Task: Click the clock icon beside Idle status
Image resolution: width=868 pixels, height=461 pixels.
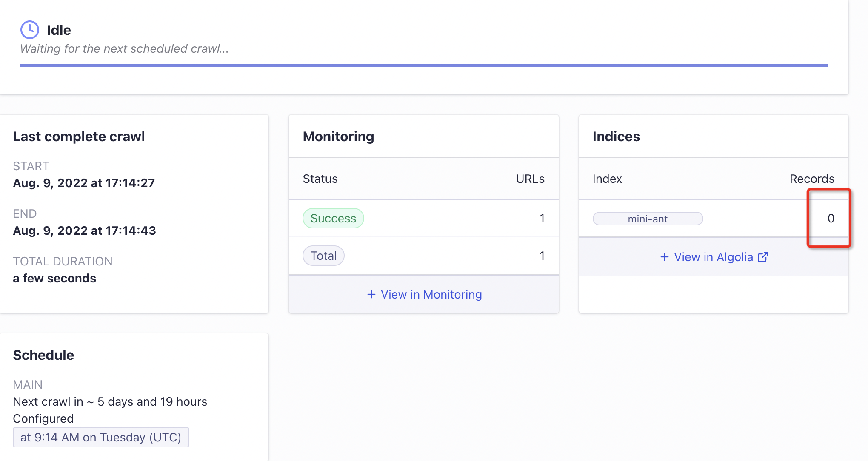Action: 29,29
